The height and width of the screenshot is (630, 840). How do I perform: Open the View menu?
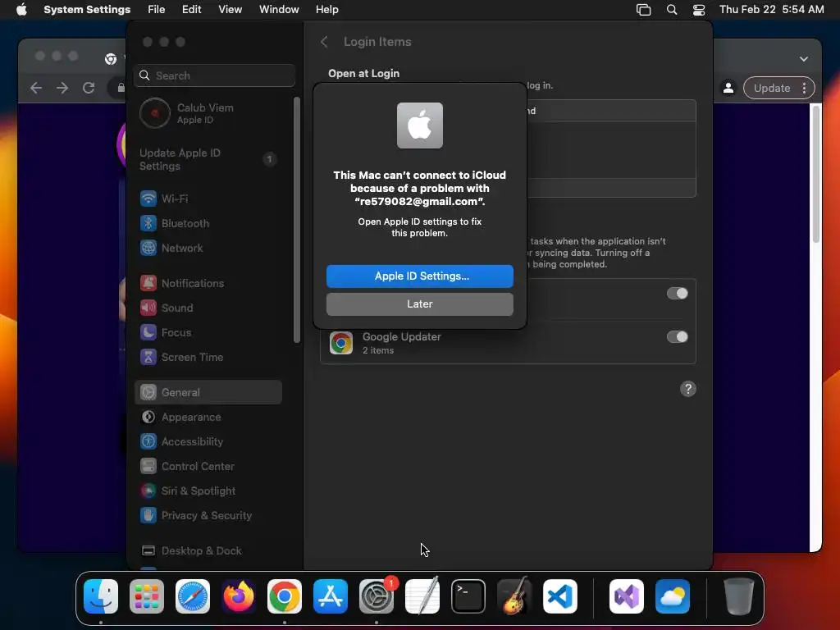(x=230, y=10)
